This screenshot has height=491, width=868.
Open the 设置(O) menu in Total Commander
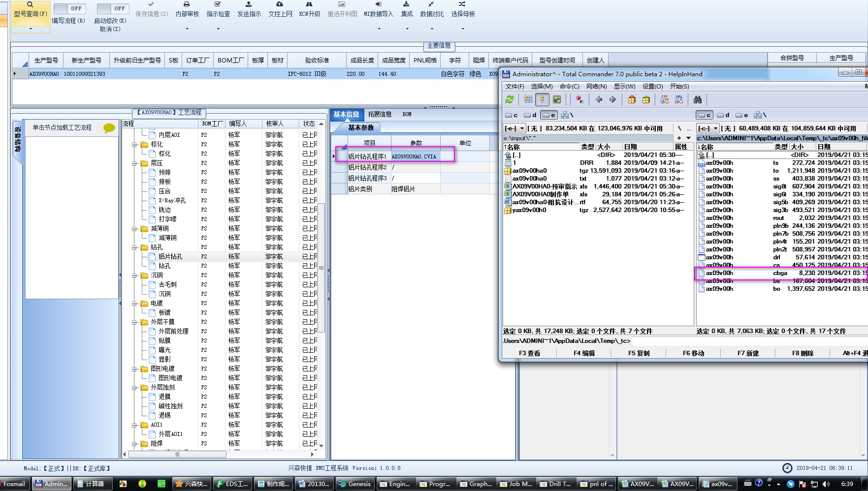pos(652,86)
